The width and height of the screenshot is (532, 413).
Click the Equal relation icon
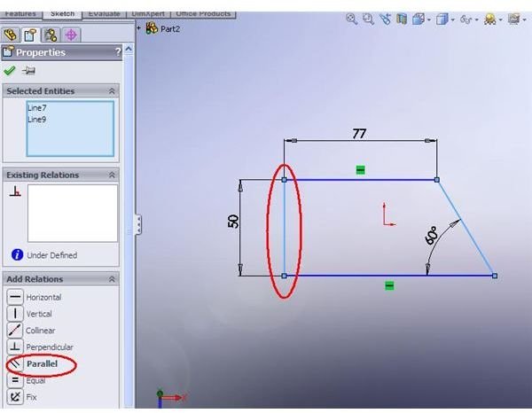(x=15, y=380)
